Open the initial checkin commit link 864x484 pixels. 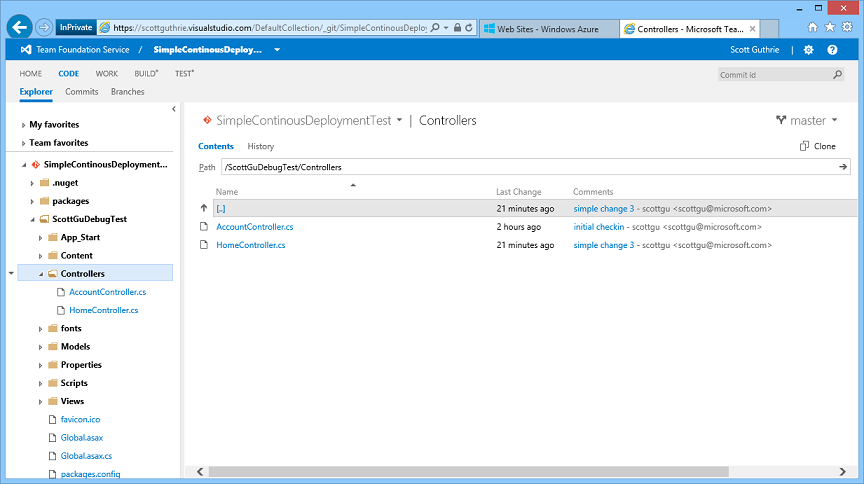pyautogui.click(x=598, y=227)
